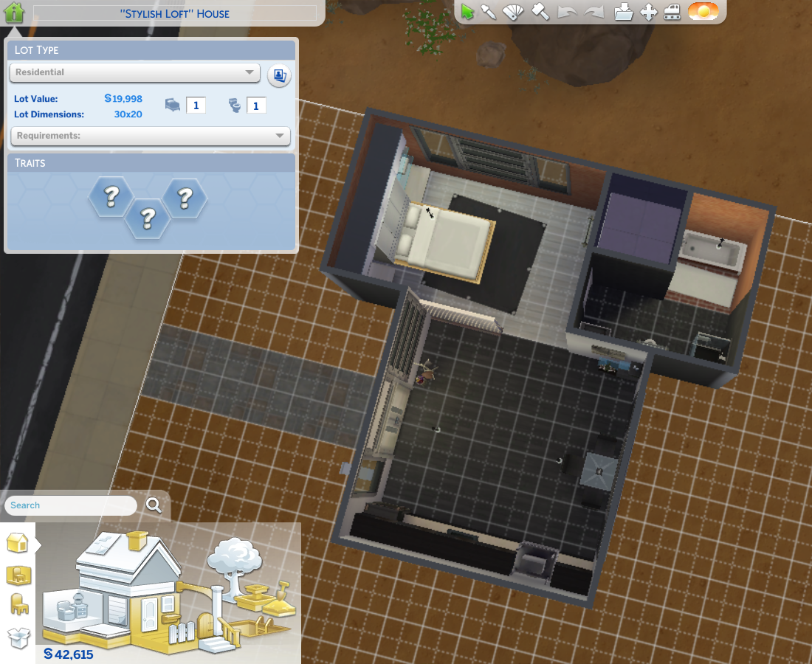
Task: Click the green lot info house icon
Action: [x=14, y=12]
